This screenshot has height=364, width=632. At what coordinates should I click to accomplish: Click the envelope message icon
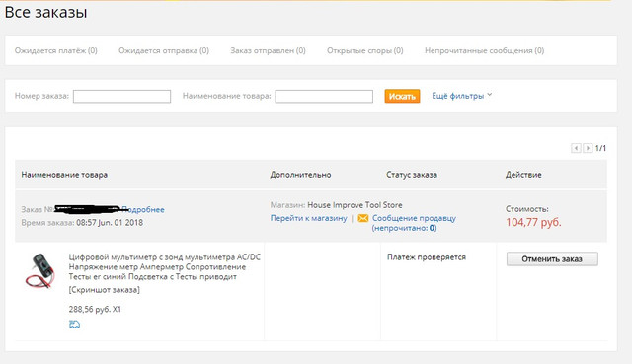[x=363, y=218]
